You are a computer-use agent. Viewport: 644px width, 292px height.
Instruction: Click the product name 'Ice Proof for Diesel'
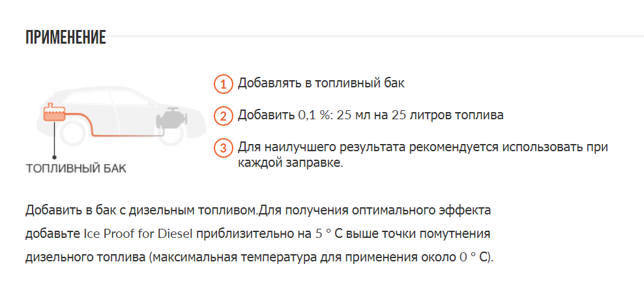138,233
